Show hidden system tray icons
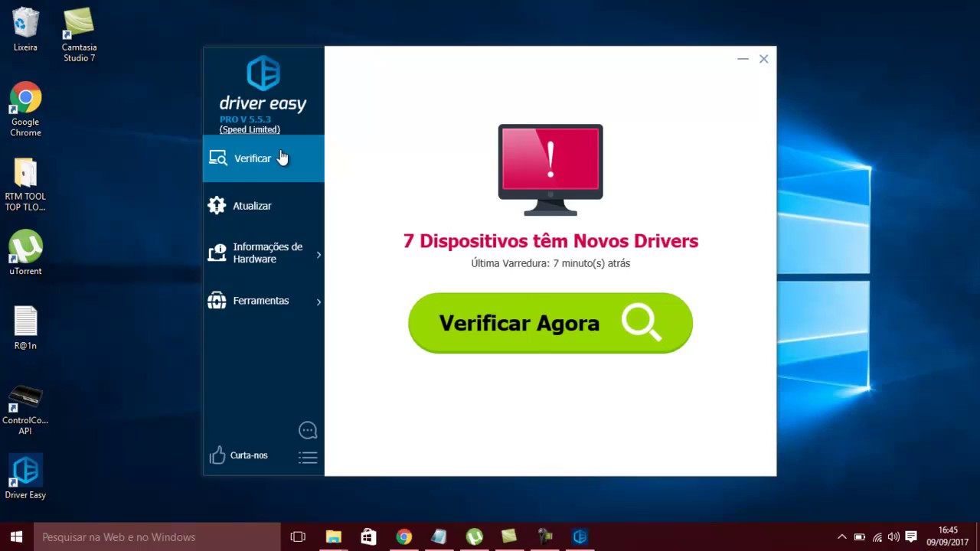The height and width of the screenshot is (551, 980). click(842, 536)
